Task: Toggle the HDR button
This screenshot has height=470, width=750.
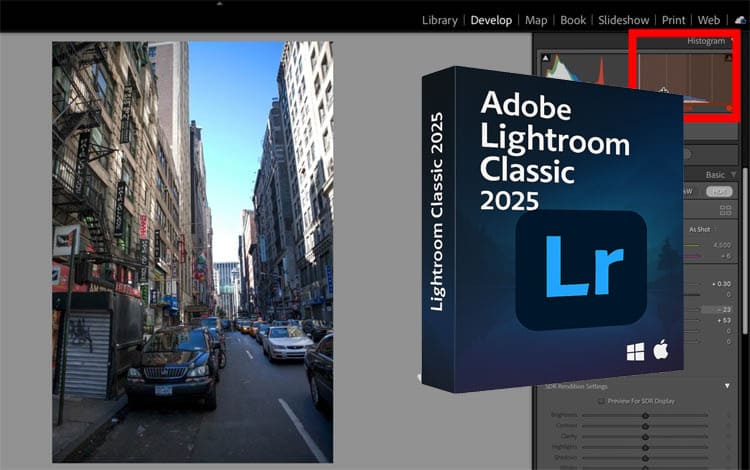Action: tap(719, 191)
